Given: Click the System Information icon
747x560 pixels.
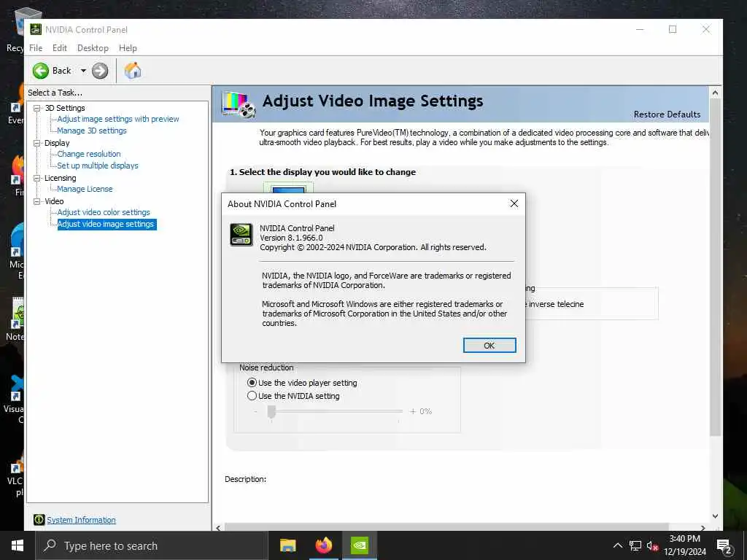Looking at the screenshot, I should click(39, 519).
